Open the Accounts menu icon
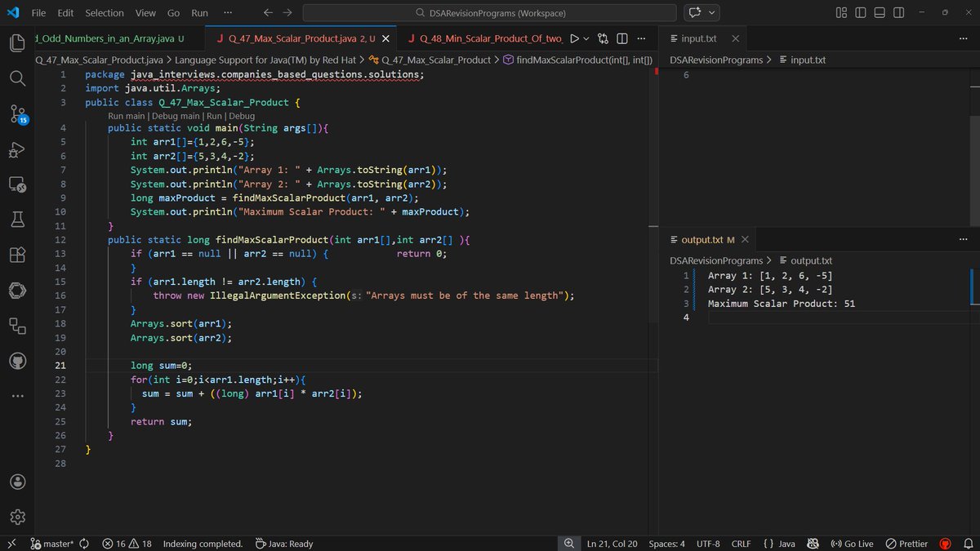The height and width of the screenshot is (551, 980). [18, 482]
